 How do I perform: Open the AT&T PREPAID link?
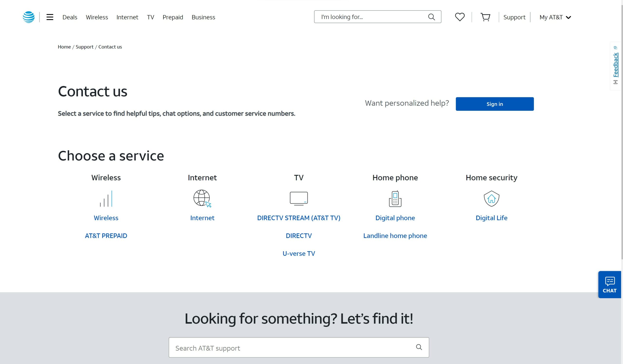point(106,236)
